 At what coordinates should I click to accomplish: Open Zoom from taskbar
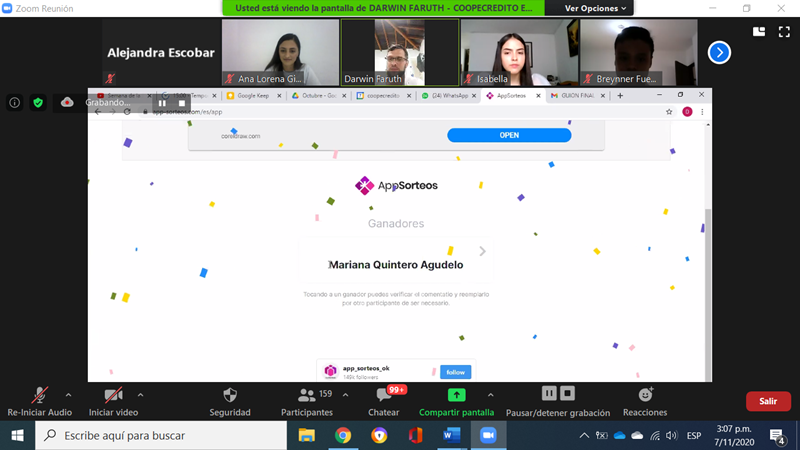coord(488,435)
